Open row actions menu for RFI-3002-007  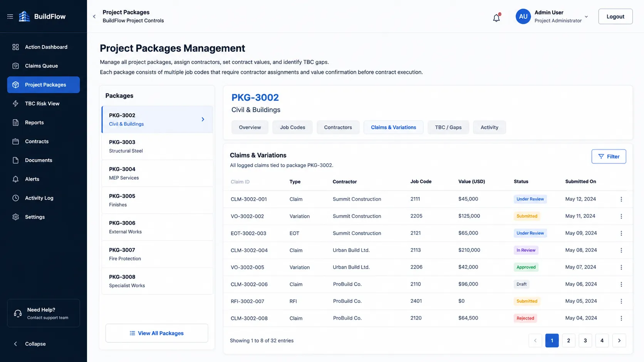pyautogui.click(x=621, y=301)
